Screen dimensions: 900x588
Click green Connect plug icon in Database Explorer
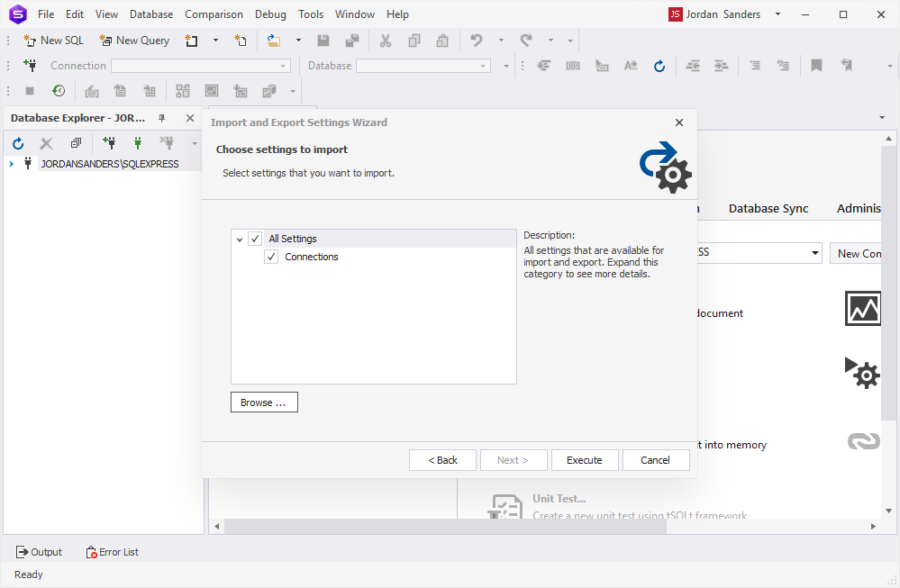click(138, 143)
